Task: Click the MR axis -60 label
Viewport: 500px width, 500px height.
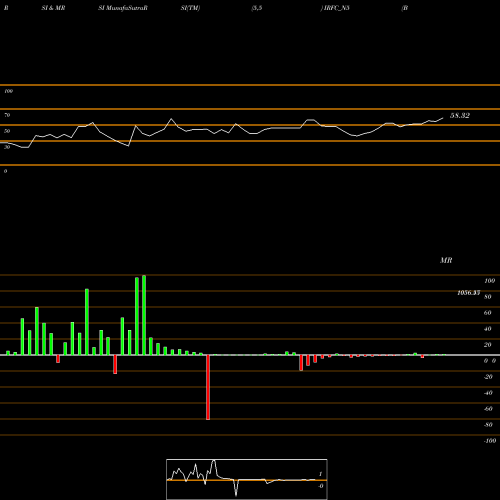Action: (x=488, y=409)
